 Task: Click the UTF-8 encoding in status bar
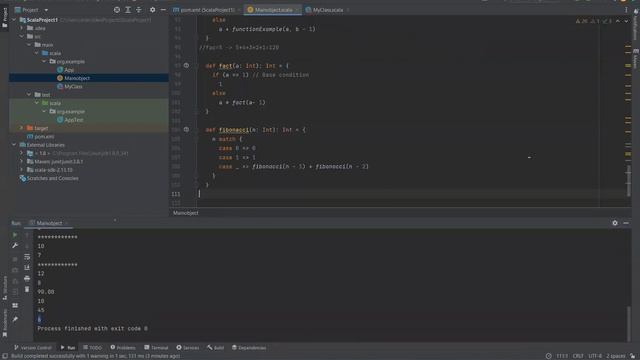point(595,356)
